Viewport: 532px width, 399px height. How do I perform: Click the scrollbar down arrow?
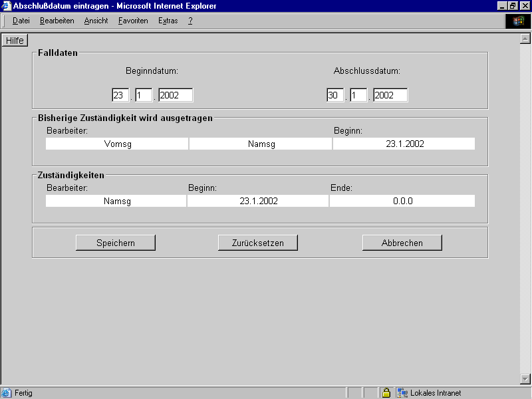coord(525,379)
